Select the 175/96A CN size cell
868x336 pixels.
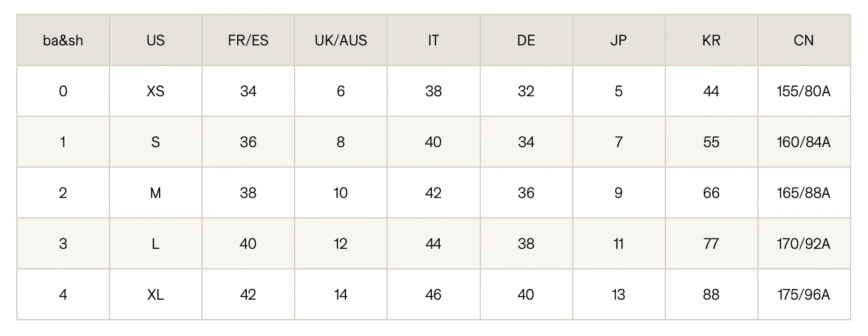804,295
